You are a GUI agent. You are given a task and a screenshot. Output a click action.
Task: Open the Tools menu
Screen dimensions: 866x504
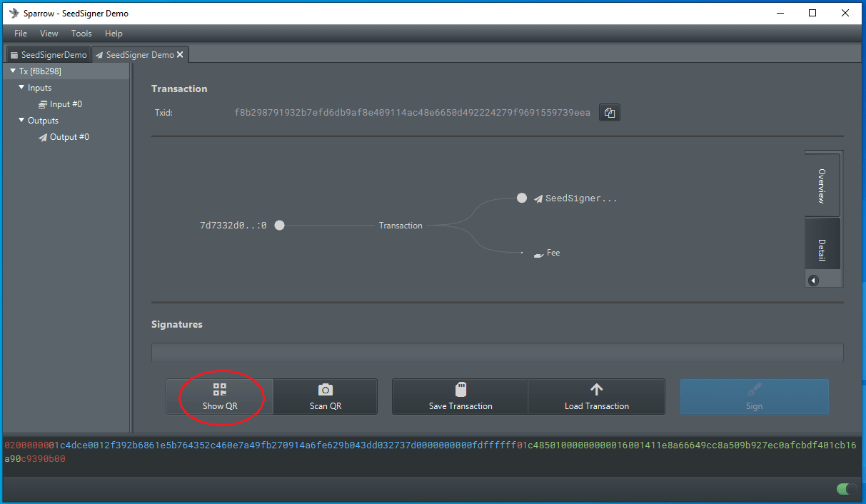[81, 34]
